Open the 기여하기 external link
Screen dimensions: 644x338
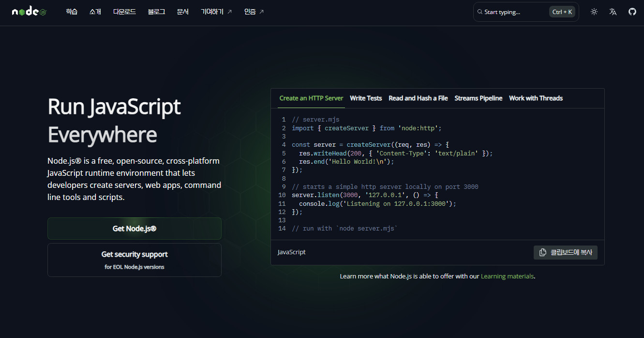[x=216, y=12]
